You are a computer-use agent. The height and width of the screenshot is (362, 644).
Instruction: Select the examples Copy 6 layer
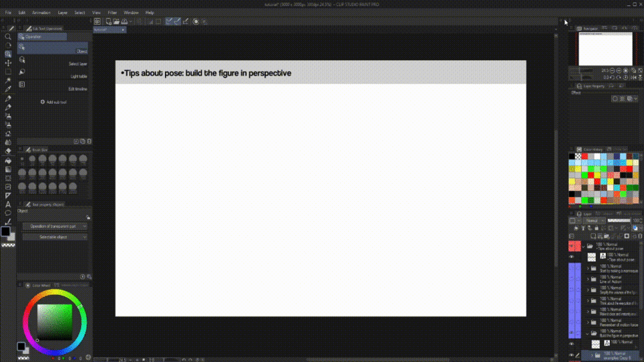610,355
